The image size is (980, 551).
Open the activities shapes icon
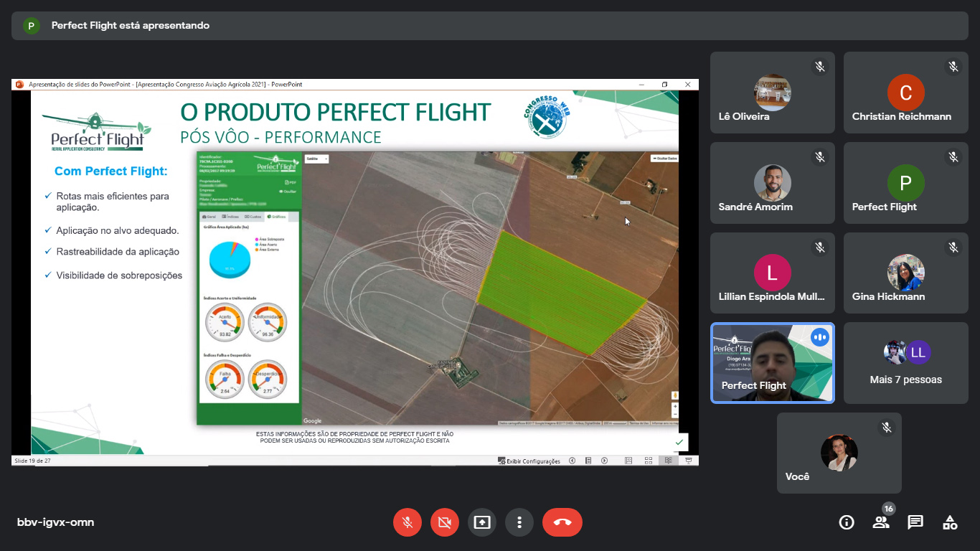[950, 522]
